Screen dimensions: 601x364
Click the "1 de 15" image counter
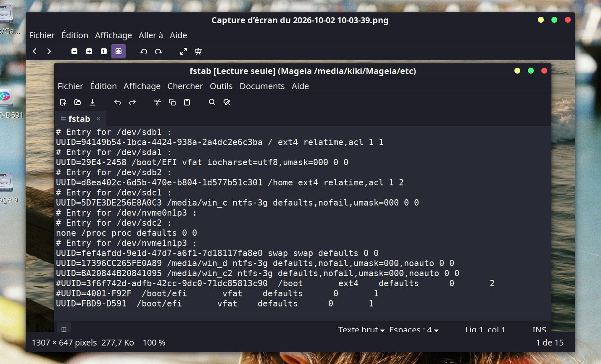coord(550,343)
